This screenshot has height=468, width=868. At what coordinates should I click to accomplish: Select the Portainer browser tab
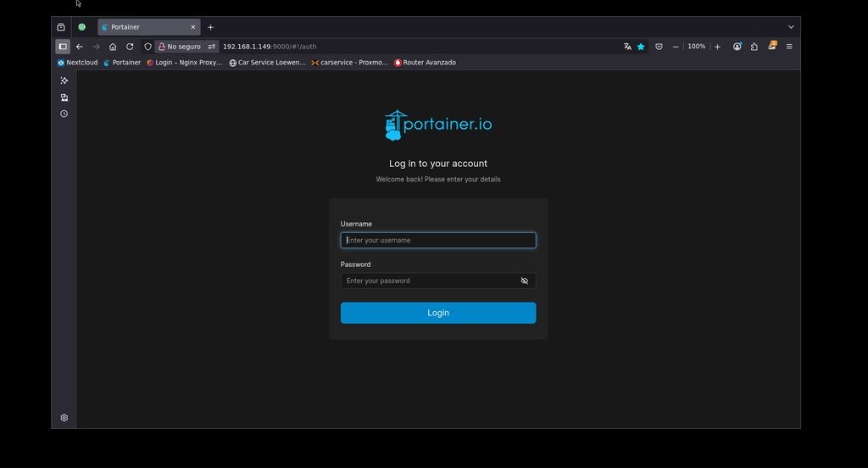click(x=149, y=27)
